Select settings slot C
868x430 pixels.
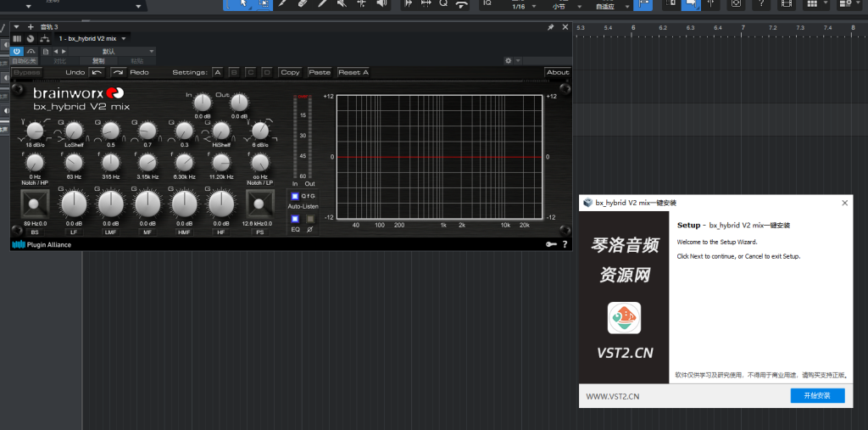point(250,73)
